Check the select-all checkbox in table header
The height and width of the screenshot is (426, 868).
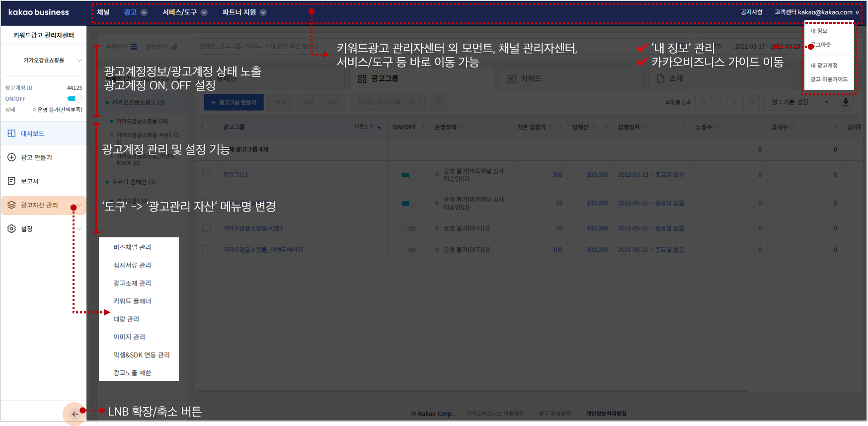point(206,127)
